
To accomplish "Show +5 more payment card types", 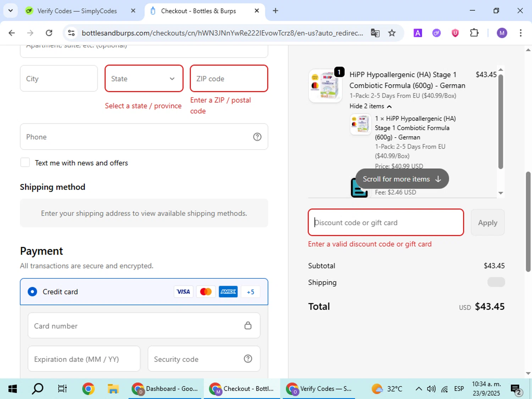I will coord(250,292).
